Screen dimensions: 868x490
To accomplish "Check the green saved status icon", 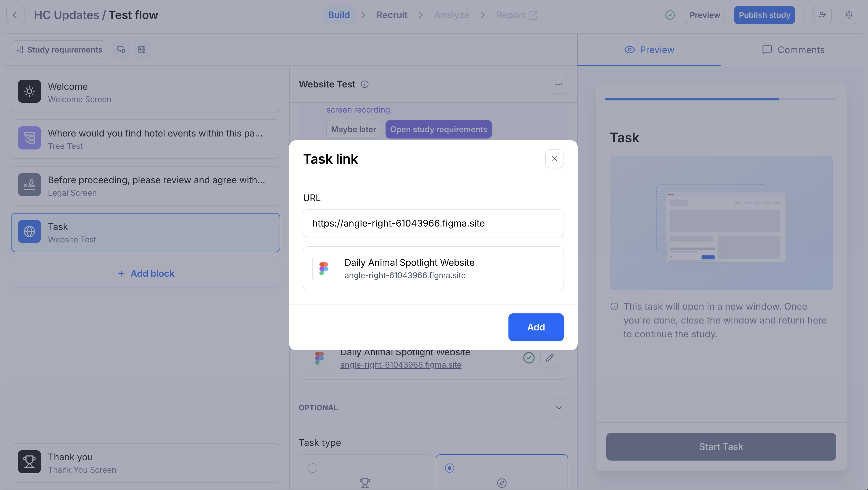I will pyautogui.click(x=670, y=15).
